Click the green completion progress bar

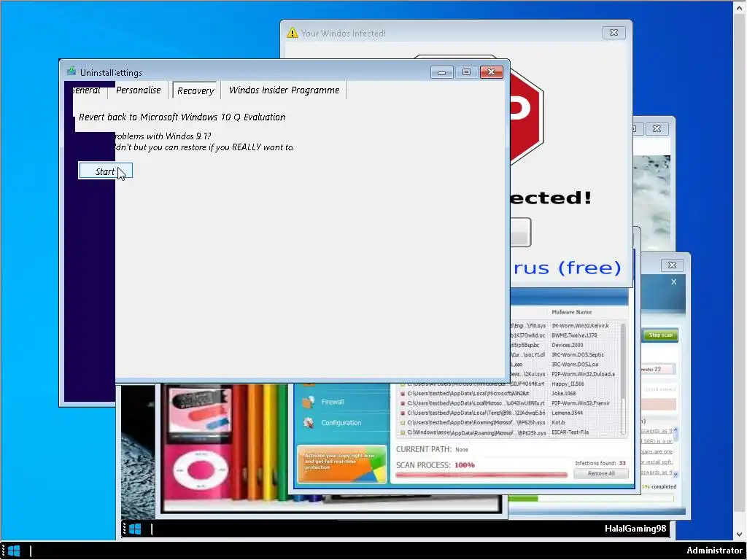point(591,499)
